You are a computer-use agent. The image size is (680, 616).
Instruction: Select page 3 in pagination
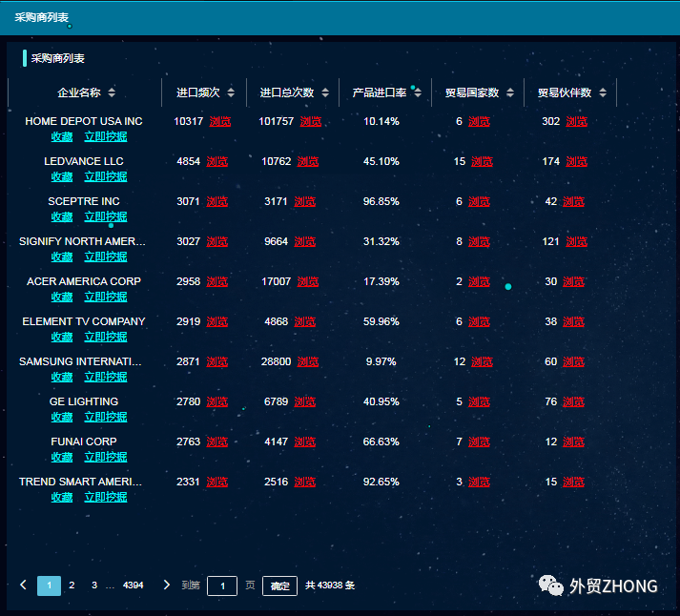coord(94,585)
